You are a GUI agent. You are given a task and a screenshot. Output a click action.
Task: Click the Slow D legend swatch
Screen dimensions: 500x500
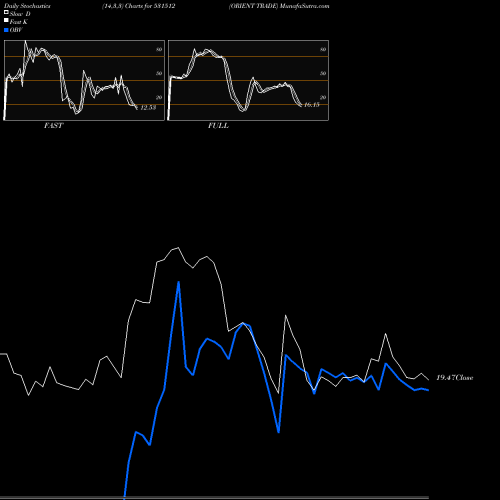coord(6,13)
